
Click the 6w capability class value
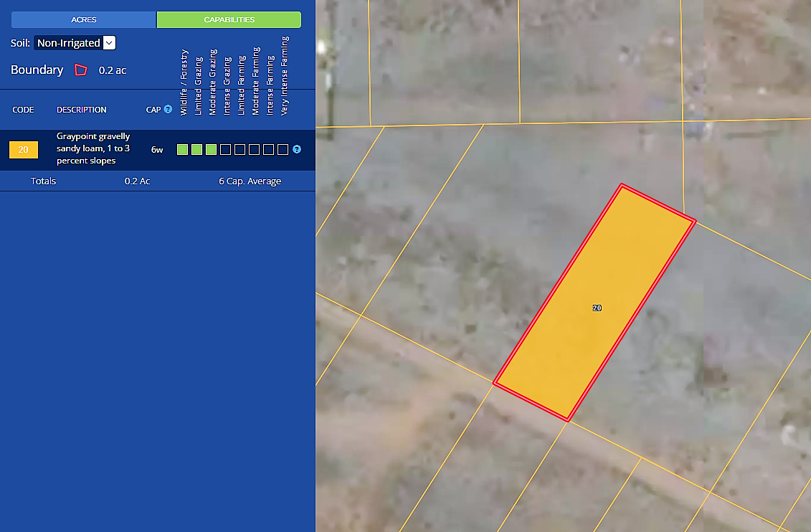(x=157, y=150)
